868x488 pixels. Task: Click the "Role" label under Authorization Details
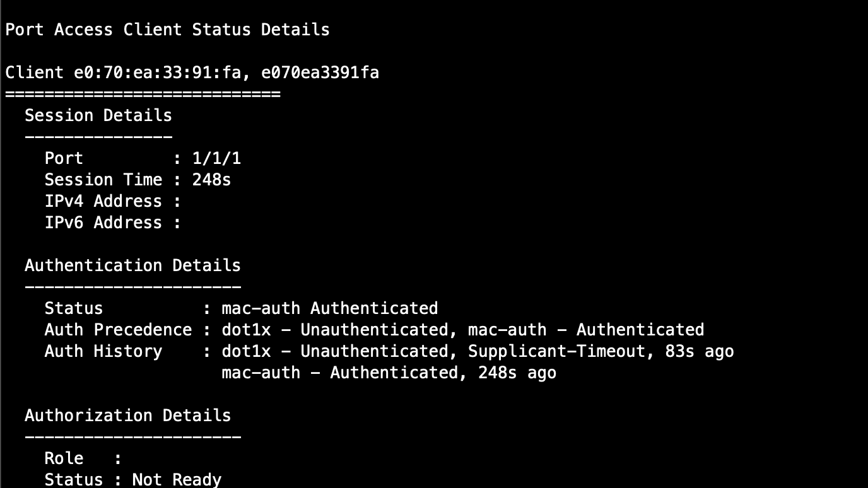click(x=64, y=458)
